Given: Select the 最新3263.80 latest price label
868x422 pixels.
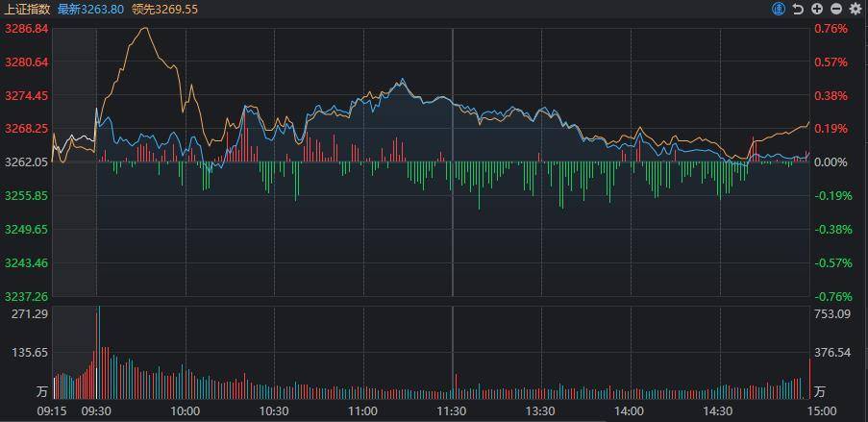Looking at the screenshot, I should click(90, 9).
